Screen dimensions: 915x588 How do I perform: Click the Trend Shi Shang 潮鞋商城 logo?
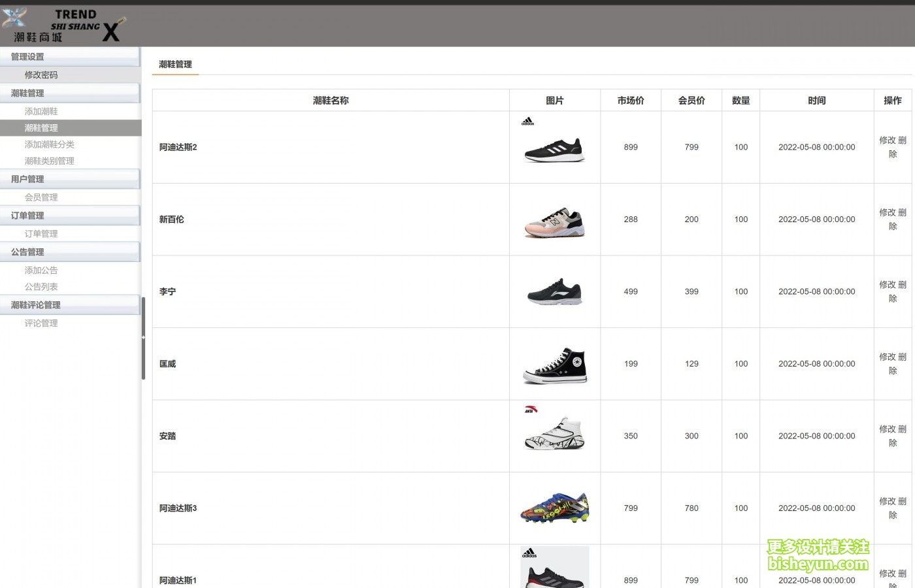pos(63,25)
